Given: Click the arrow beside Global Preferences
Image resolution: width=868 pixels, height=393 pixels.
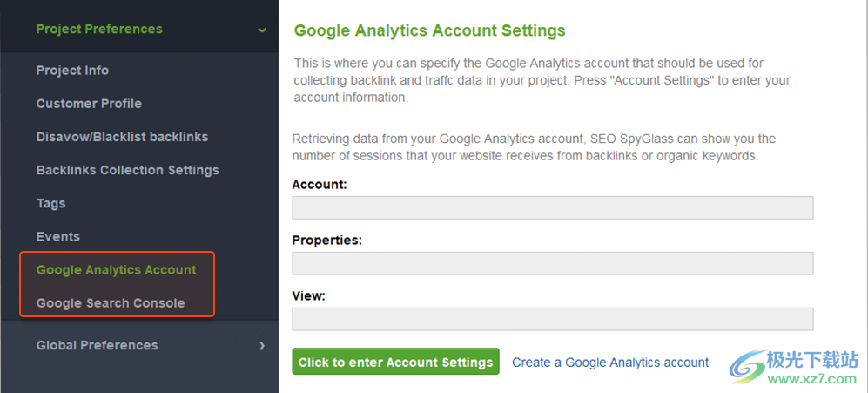Looking at the screenshot, I should pos(262,346).
